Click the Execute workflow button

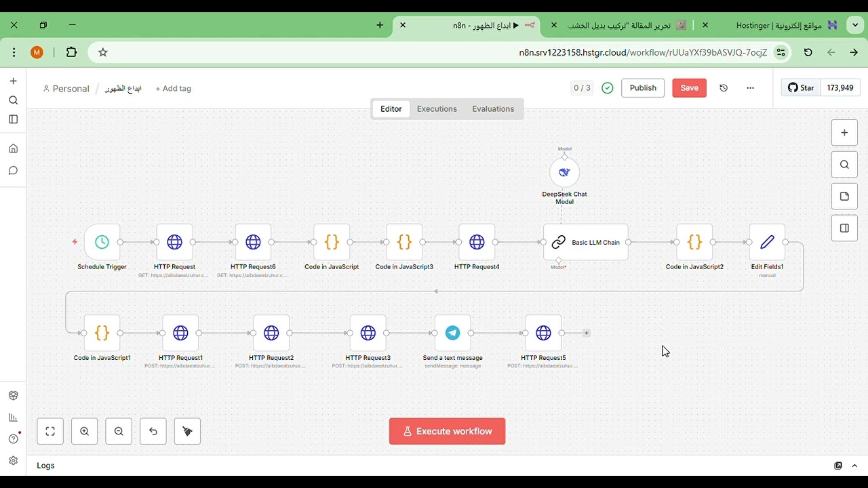point(448,431)
